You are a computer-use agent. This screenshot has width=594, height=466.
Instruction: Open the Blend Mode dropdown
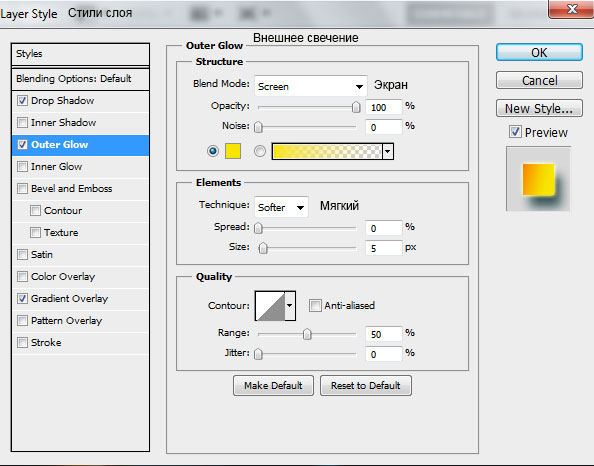(311, 86)
